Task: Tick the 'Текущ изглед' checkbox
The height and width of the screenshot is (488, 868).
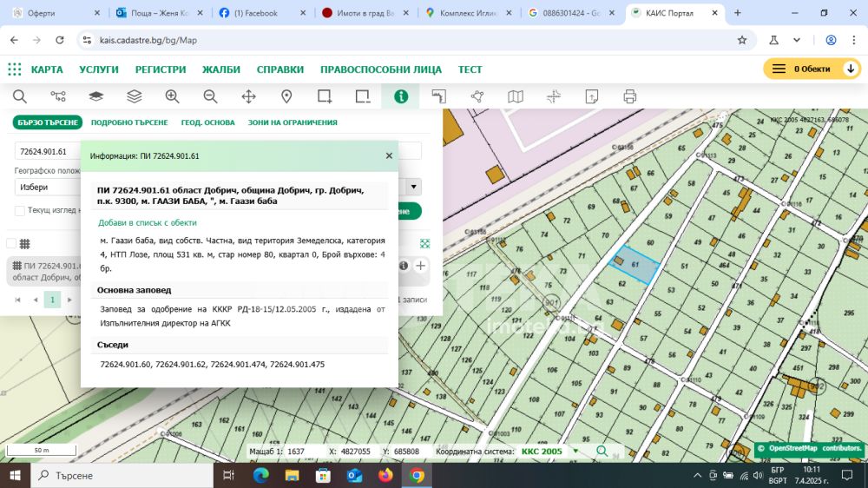Action: point(20,210)
